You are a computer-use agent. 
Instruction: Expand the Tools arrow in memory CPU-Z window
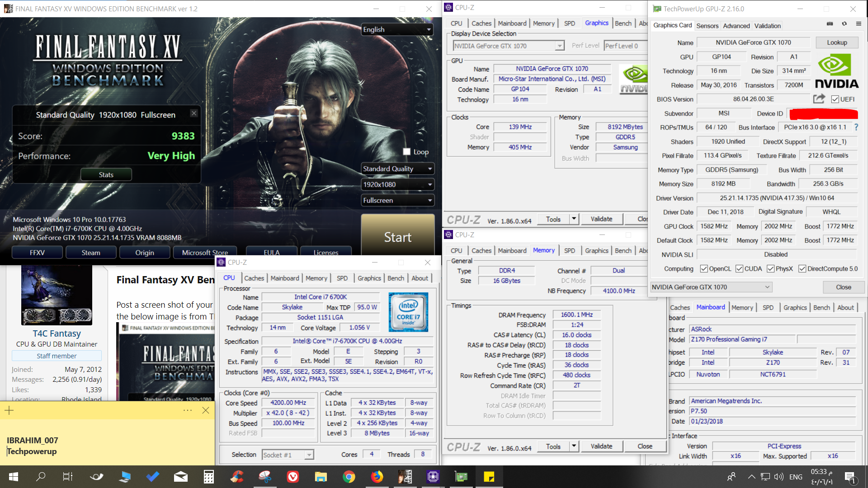tap(574, 446)
